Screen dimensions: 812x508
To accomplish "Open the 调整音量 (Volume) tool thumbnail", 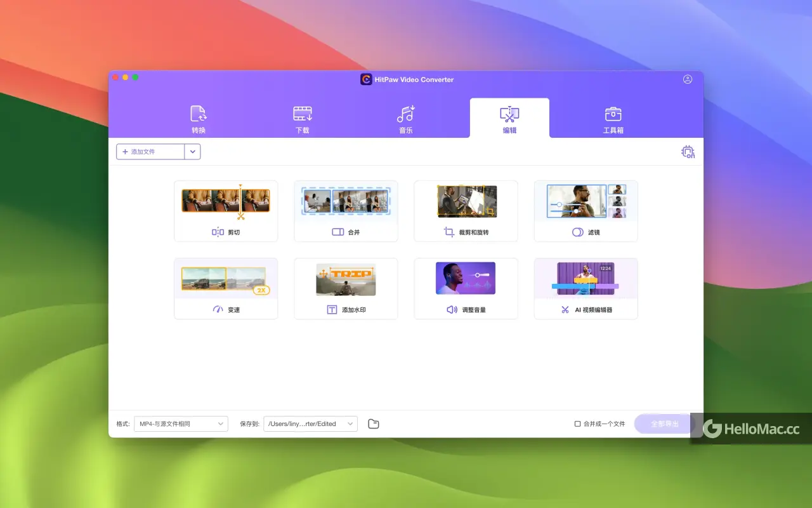I will click(x=466, y=278).
